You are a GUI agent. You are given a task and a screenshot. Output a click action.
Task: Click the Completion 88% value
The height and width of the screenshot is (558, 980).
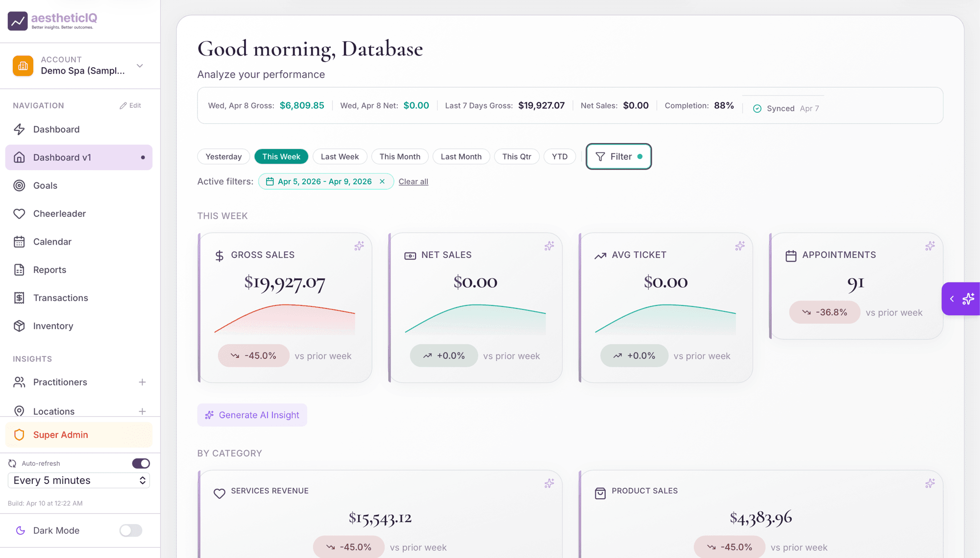coord(724,105)
